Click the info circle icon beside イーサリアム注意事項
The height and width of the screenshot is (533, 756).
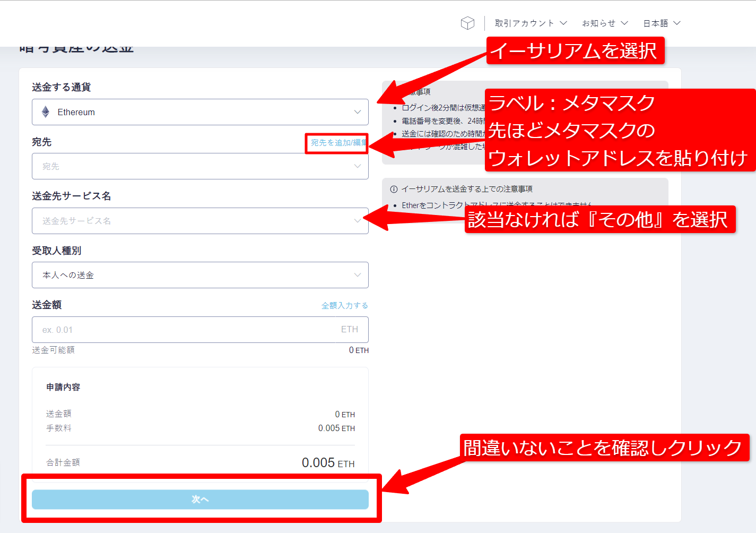394,190
